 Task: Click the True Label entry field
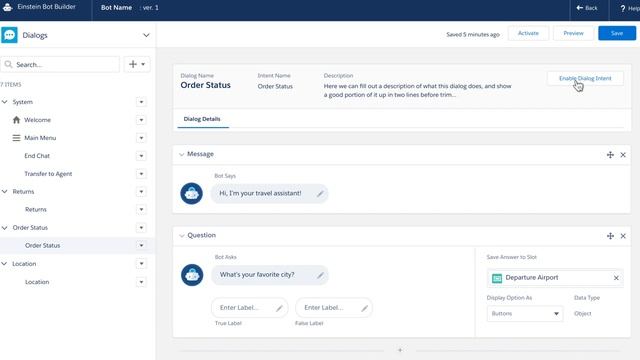[x=249, y=308]
